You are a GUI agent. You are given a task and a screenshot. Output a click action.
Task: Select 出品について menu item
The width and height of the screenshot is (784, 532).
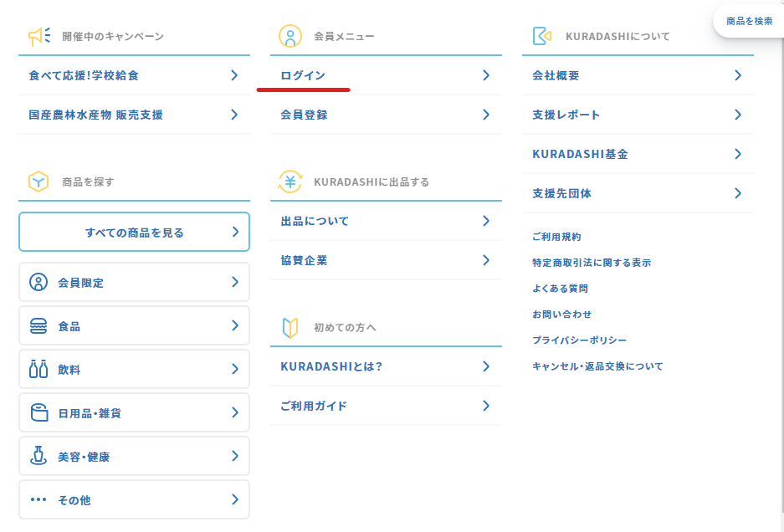(x=386, y=221)
